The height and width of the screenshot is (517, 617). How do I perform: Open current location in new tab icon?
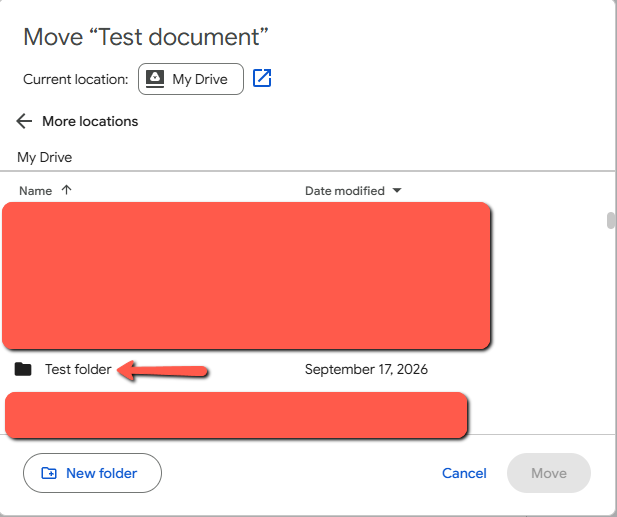pyautogui.click(x=262, y=78)
